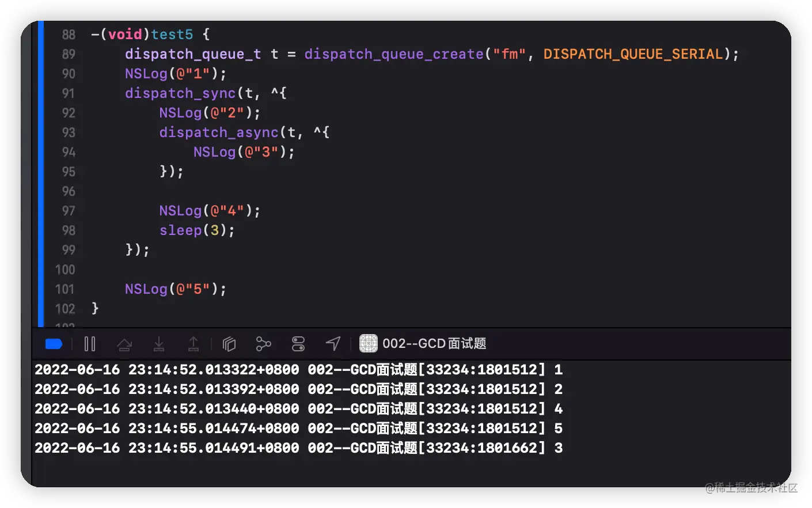Select the 002--GCD面试题 process label
The width and height of the screenshot is (812, 508).
tap(434, 344)
